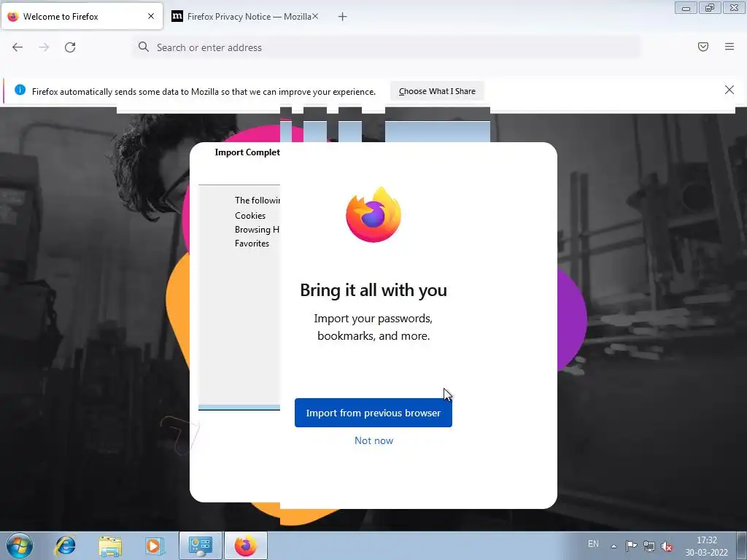The height and width of the screenshot is (560, 747).
Task: Open the Save to Pocket icon
Action: click(703, 47)
